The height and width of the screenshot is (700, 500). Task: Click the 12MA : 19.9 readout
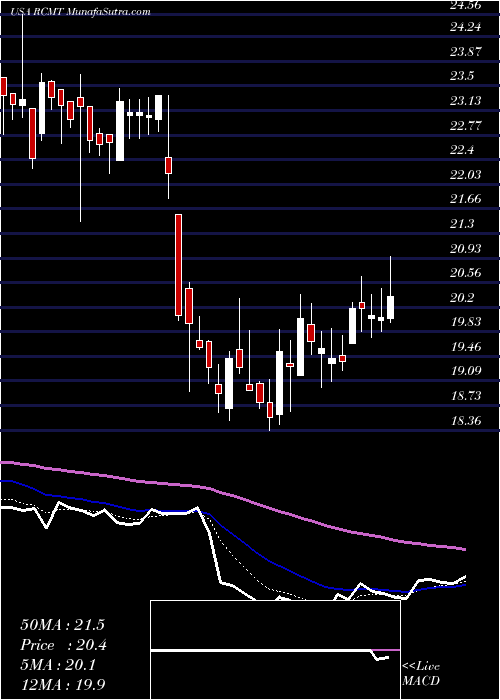coord(62,685)
